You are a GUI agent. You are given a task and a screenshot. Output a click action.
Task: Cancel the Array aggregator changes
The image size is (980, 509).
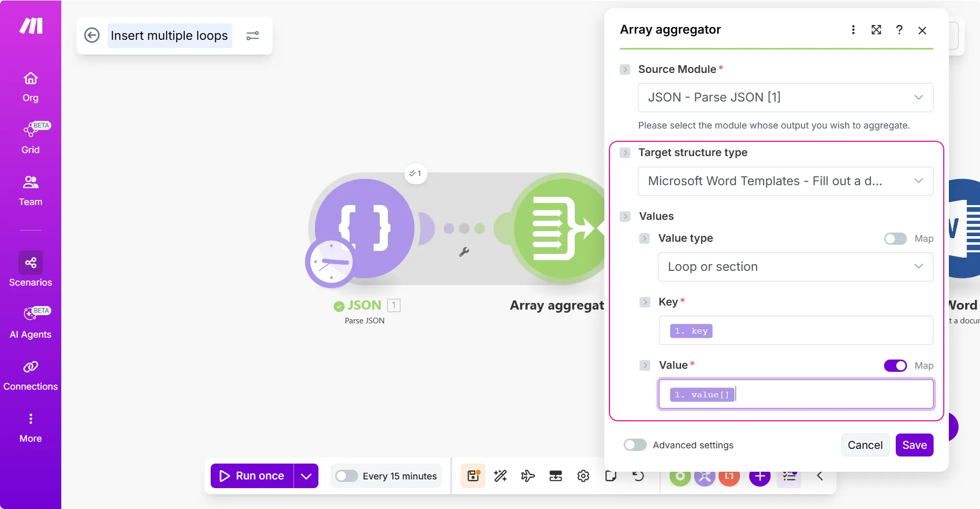[865, 445]
